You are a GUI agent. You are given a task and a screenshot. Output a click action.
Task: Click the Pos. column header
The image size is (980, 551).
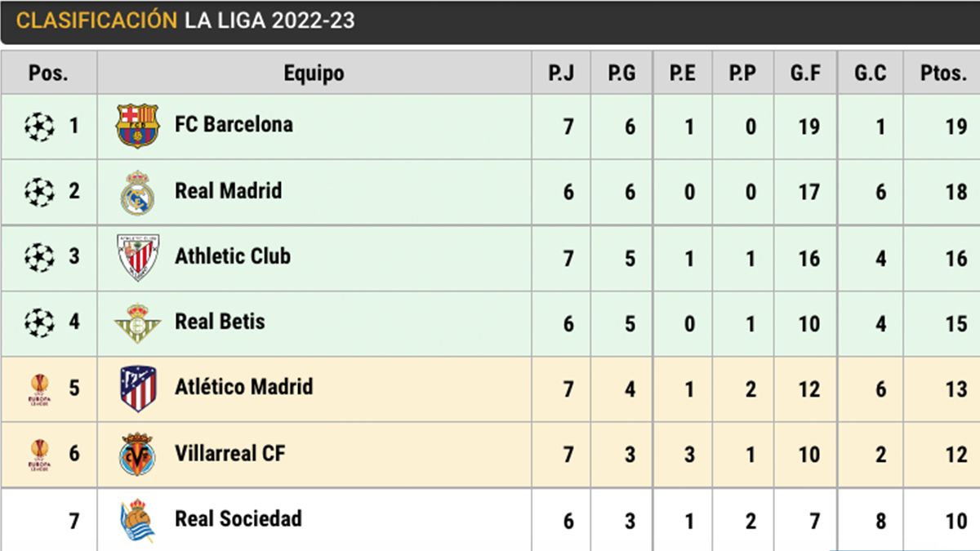[49, 73]
